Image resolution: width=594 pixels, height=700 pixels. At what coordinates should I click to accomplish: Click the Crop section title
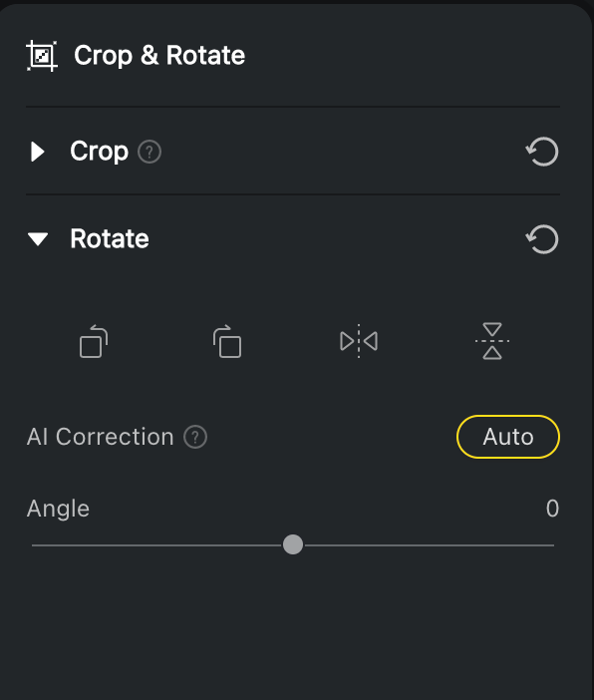pyautogui.click(x=99, y=152)
